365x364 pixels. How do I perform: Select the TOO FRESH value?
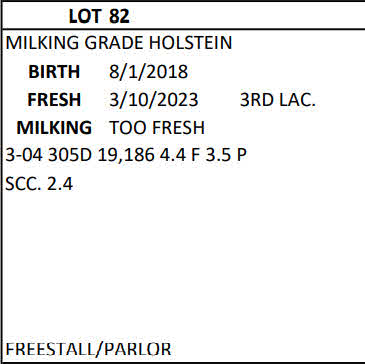coord(157,128)
